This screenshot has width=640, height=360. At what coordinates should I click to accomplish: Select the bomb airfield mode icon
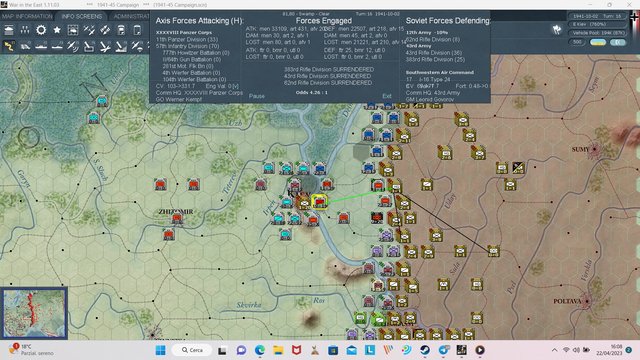105,47
